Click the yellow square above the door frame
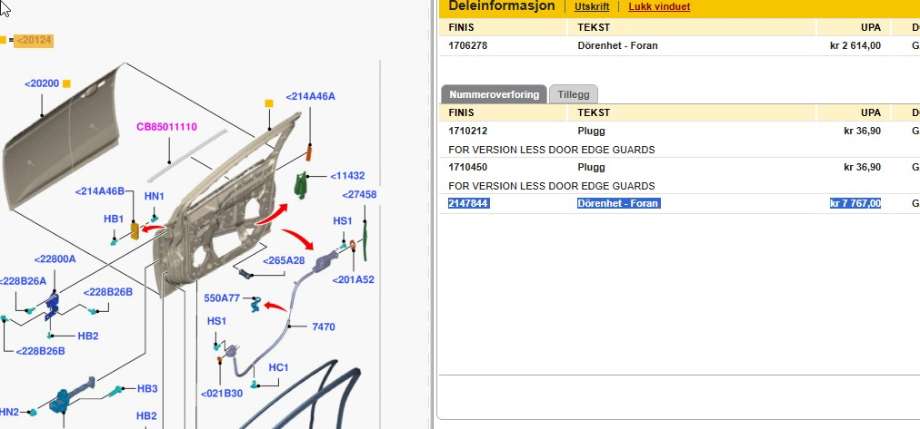 tap(269, 103)
